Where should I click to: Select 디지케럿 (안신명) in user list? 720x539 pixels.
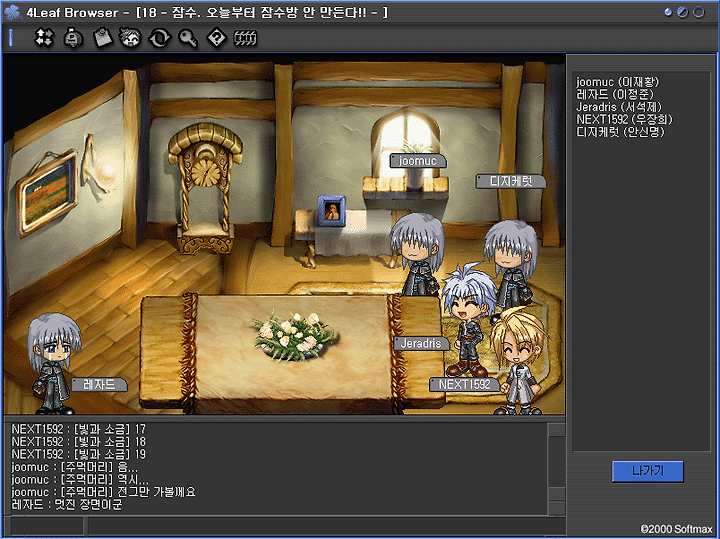click(620, 132)
